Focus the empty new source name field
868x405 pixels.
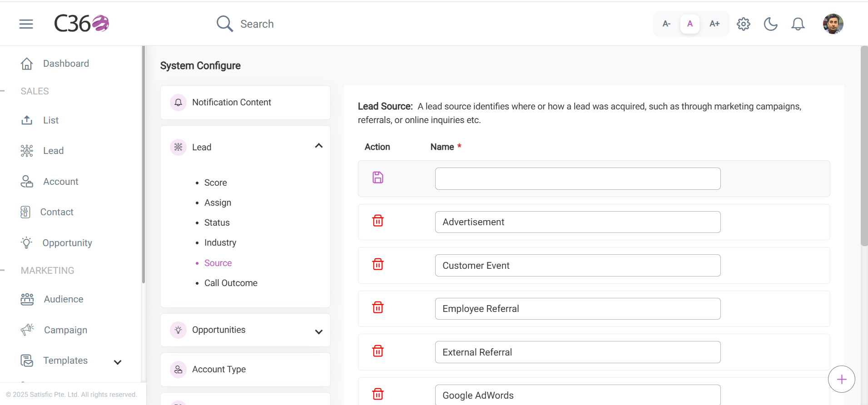pyautogui.click(x=578, y=178)
